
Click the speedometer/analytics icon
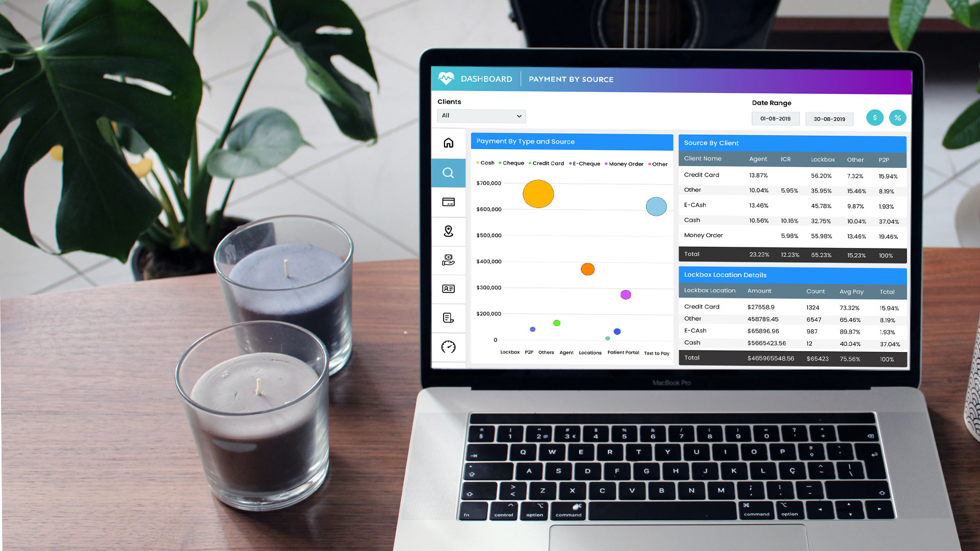point(448,346)
